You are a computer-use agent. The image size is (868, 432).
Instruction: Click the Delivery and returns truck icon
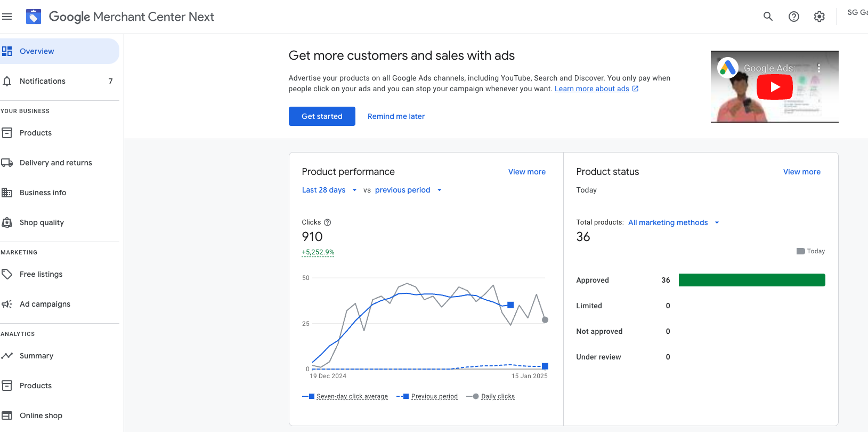pos(7,163)
